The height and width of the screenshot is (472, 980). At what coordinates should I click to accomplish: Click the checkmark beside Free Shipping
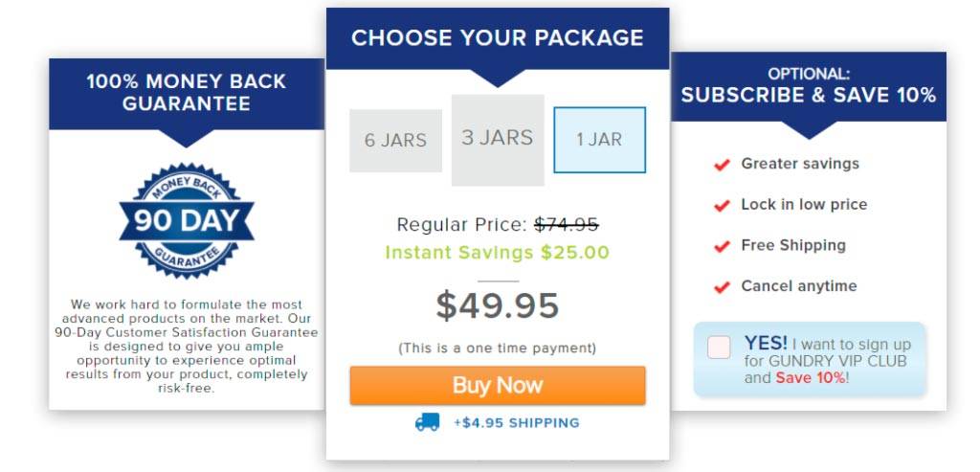[x=722, y=246]
